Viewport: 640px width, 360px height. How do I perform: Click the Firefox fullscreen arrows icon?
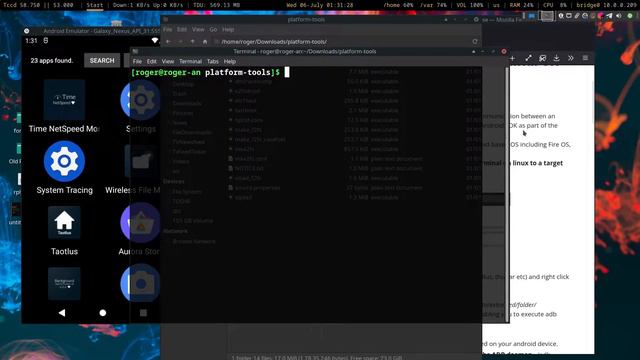(x=529, y=58)
